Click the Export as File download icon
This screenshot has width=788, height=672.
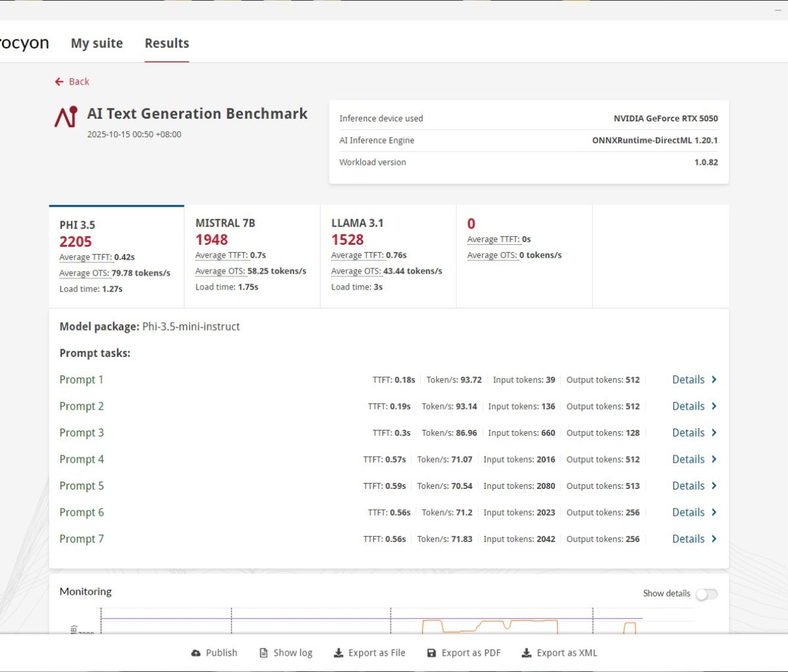(x=338, y=653)
